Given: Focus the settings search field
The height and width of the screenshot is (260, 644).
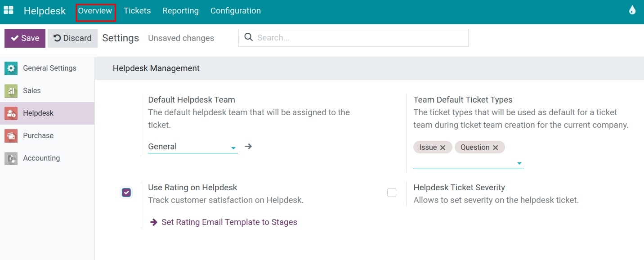Looking at the screenshot, I should pos(353,38).
